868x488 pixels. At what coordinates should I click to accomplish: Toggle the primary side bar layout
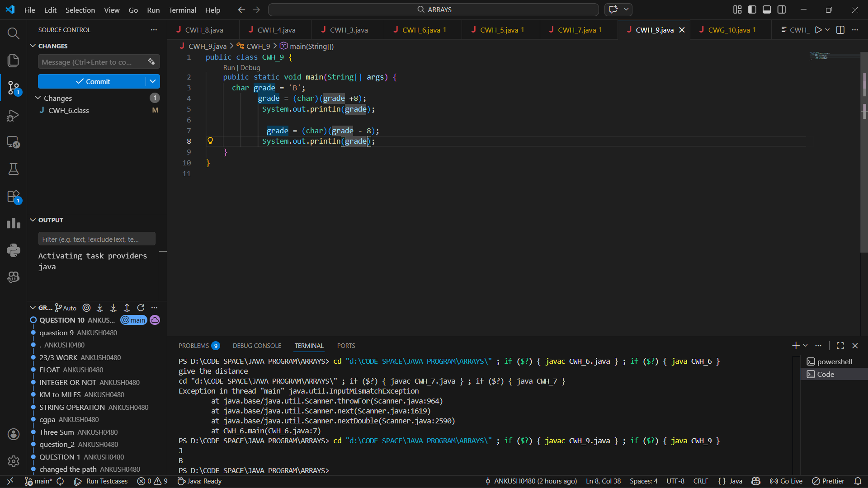click(752, 9)
